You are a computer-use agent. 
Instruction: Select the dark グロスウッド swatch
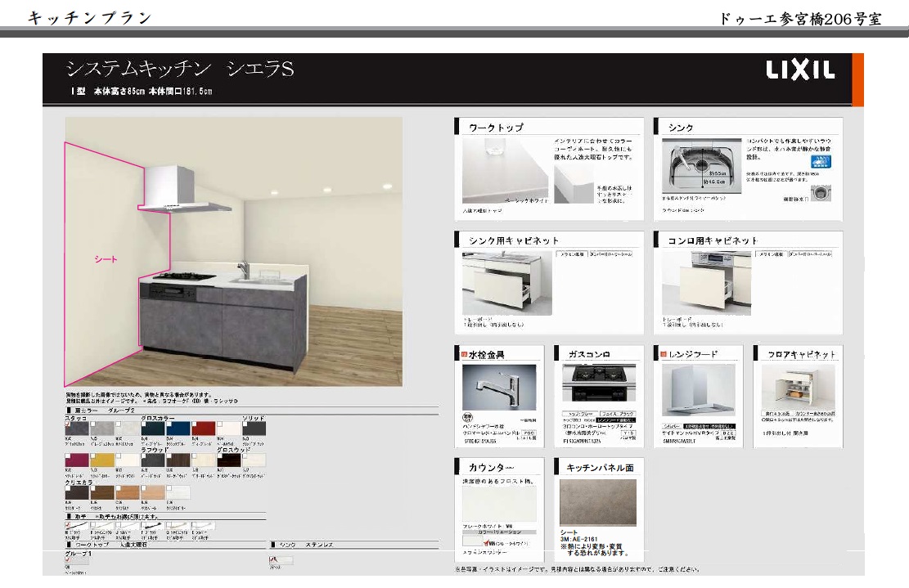229,460
